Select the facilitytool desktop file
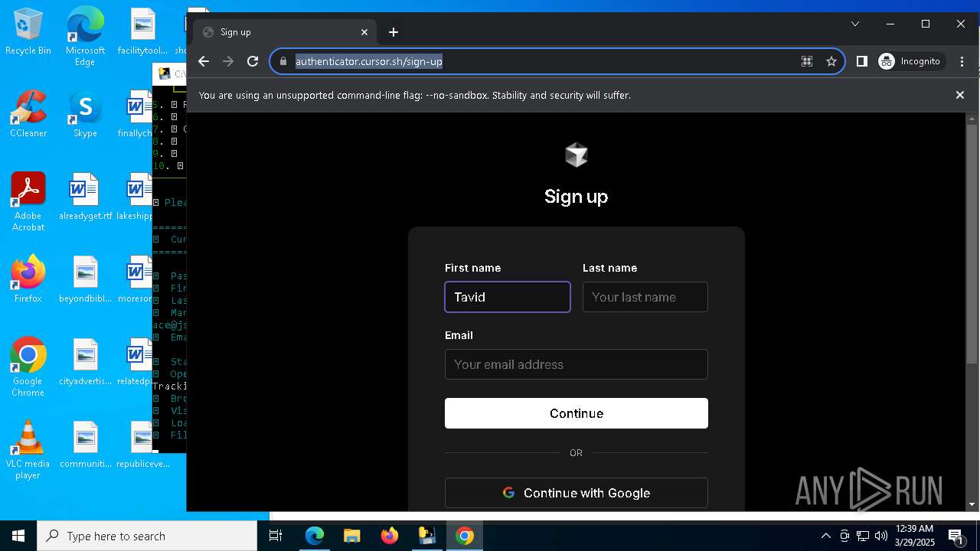The image size is (980, 551). pyautogui.click(x=142, y=31)
